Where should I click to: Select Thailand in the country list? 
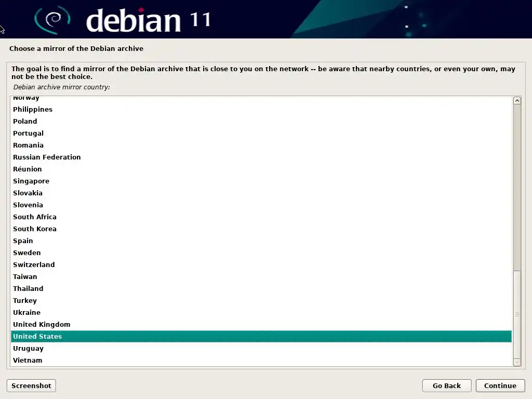coord(261,288)
